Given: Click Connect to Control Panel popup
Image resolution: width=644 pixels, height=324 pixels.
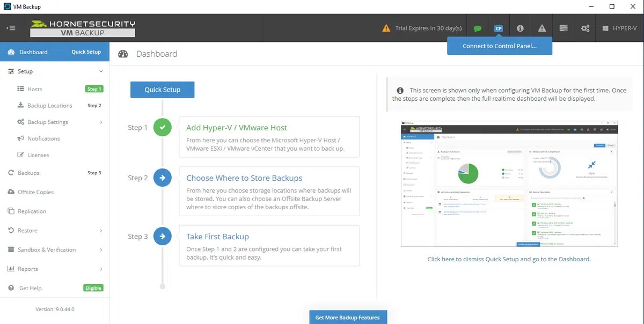Looking at the screenshot, I should point(500,46).
